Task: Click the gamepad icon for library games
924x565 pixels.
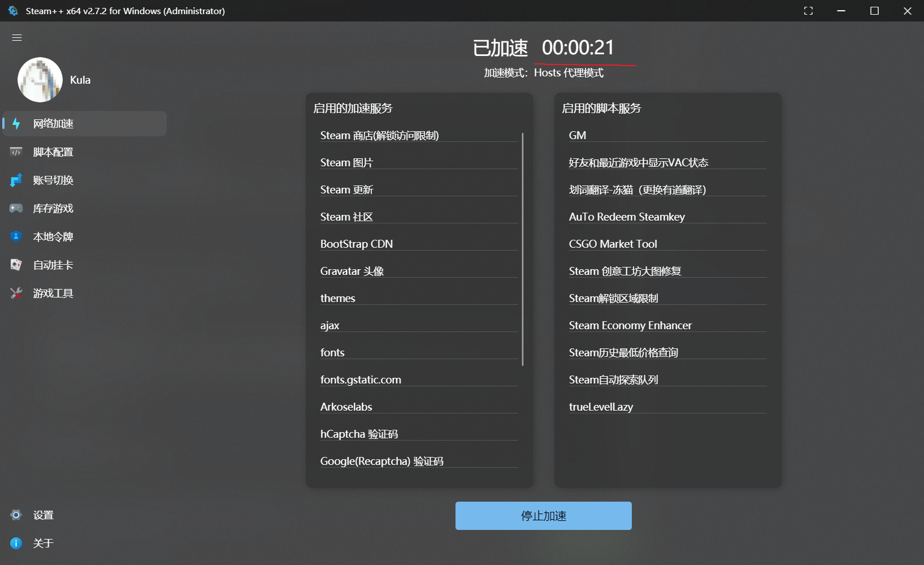Action: [16, 208]
